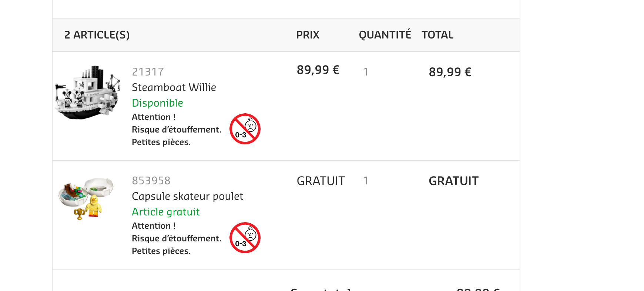Click the QUANTITÉ column header
The width and height of the screenshot is (644, 291).
(385, 35)
